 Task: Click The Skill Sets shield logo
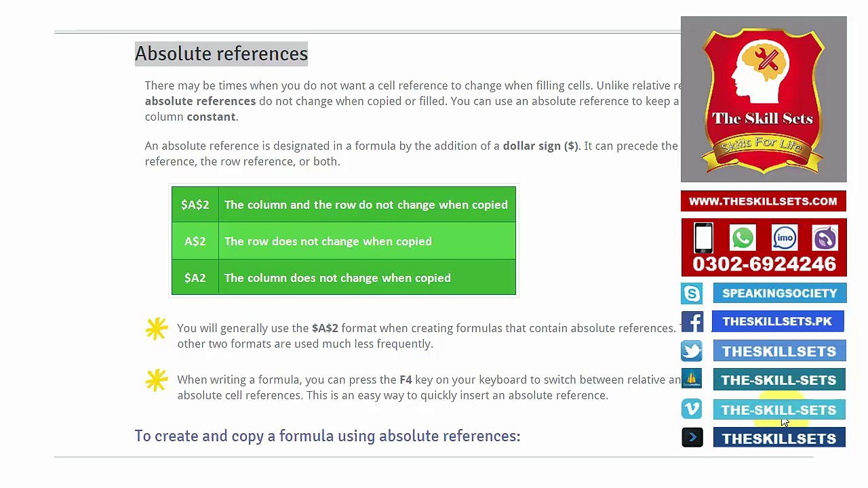(x=764, y=100)
